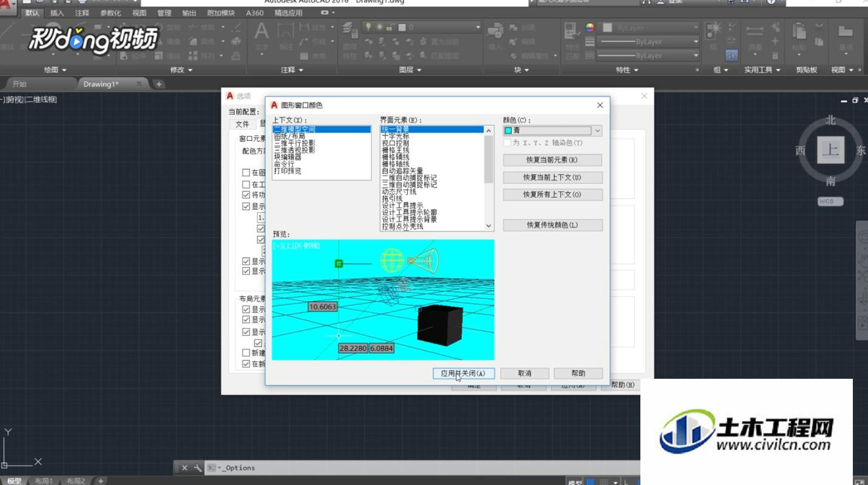The width and height of the screenshot is (868, 485).
Task: Open command line customize wrench icon
Action: pyautogui.click(x=197, y=468)
